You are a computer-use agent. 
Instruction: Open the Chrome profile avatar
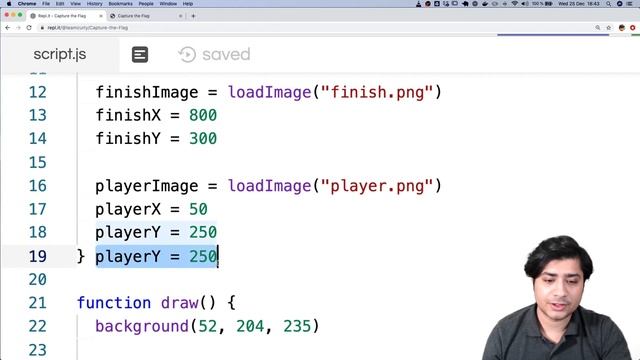tap(622, 28)
